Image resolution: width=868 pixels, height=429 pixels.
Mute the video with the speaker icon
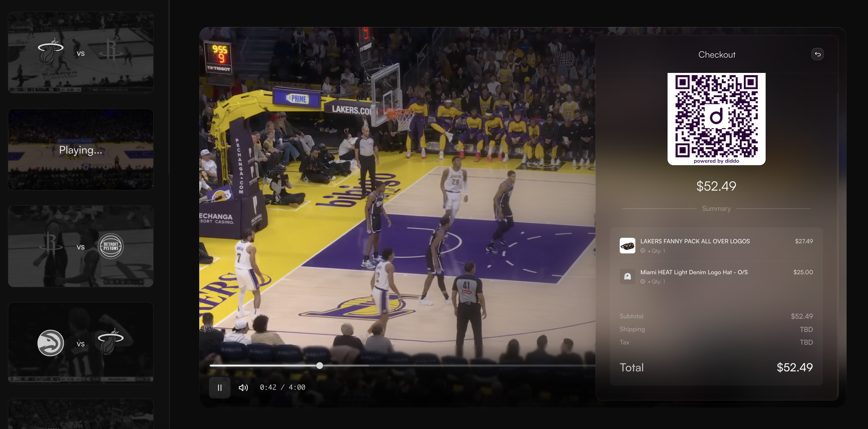[243, 388]
